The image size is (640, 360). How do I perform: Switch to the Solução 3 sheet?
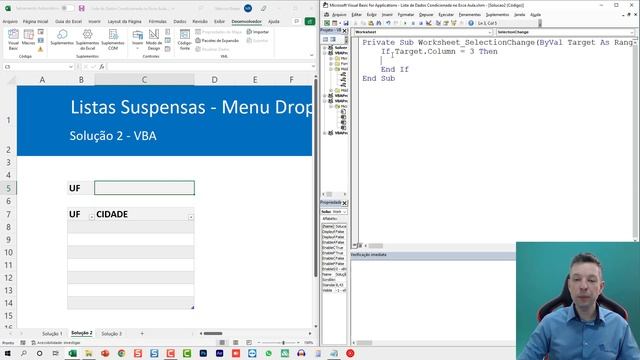tap(111, 333)
